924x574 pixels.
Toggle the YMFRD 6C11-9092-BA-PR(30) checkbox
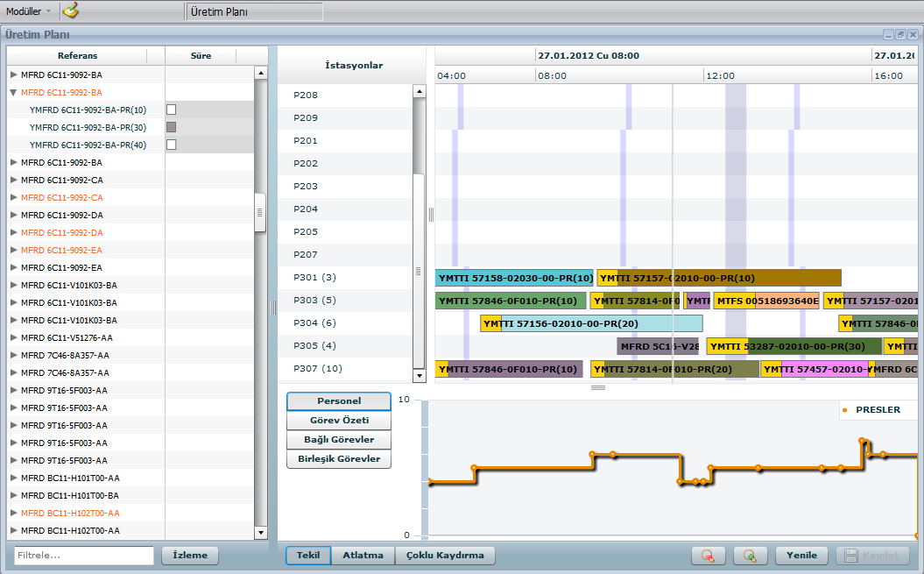click(172, 127)
